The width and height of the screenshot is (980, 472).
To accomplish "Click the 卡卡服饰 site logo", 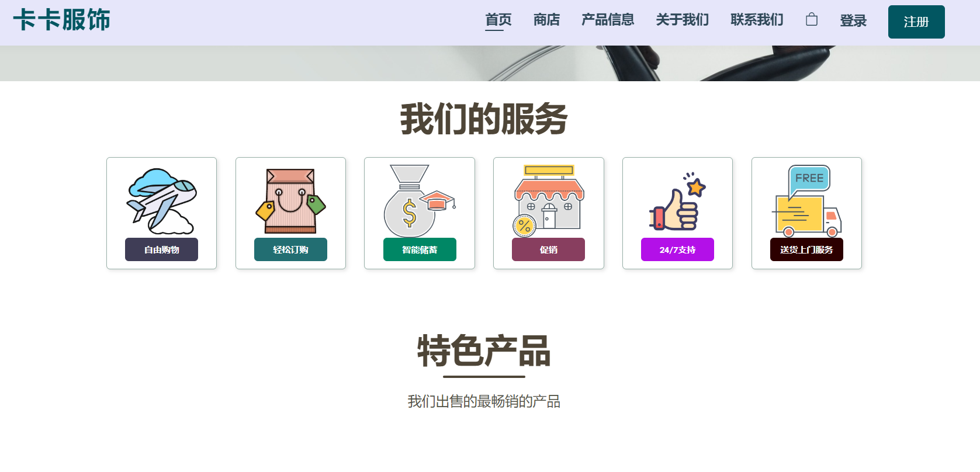I will [61, 20].
